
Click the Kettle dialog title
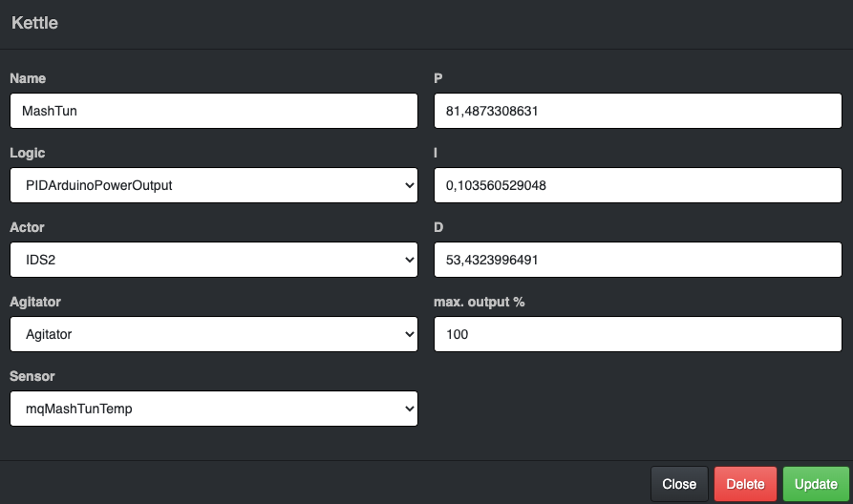click(x=34, y=23)
